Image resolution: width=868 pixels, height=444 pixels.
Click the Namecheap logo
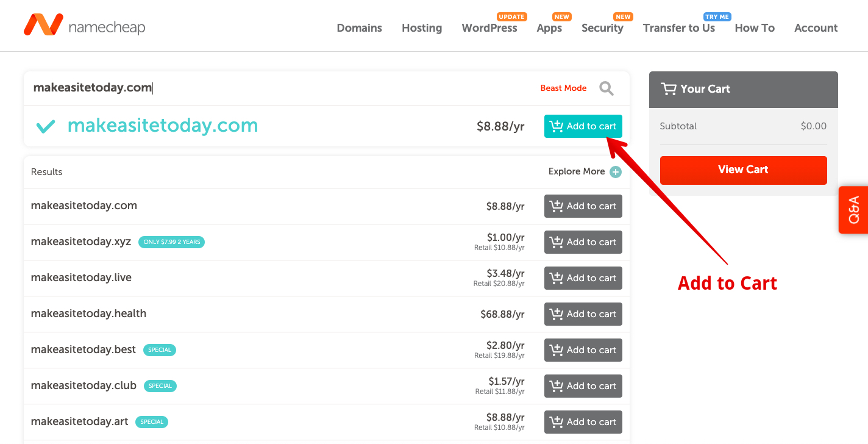(84, 26)
